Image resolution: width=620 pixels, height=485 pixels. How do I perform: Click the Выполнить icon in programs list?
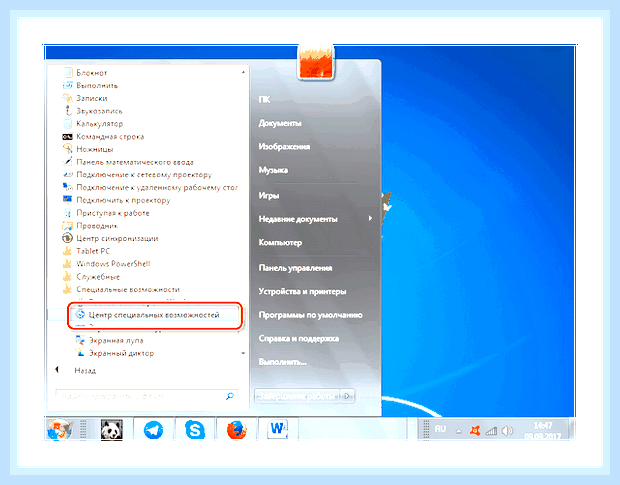[68, 85]
